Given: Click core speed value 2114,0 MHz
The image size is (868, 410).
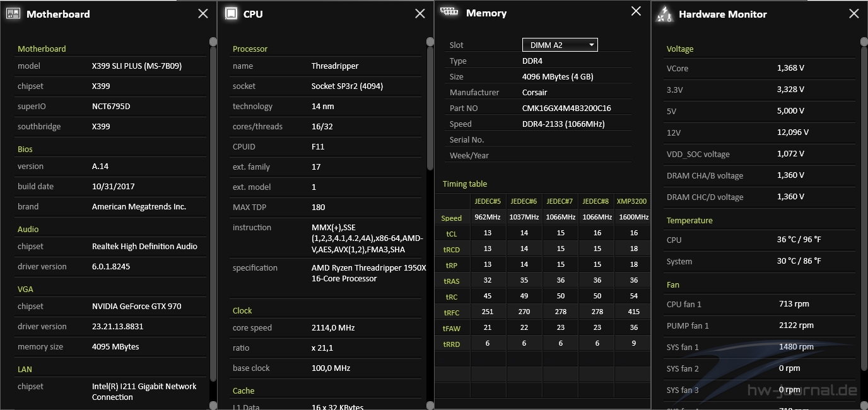Looking at the screenshot, I should [x=333, y=327].
